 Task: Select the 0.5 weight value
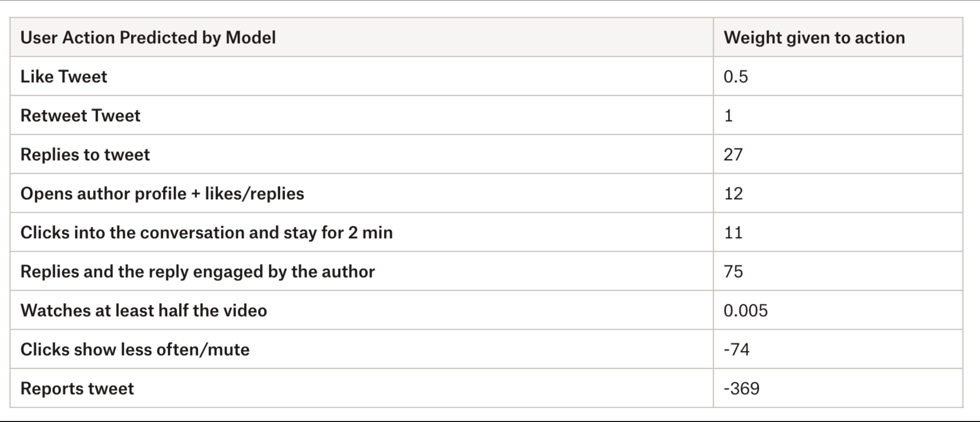click(735, 77)
